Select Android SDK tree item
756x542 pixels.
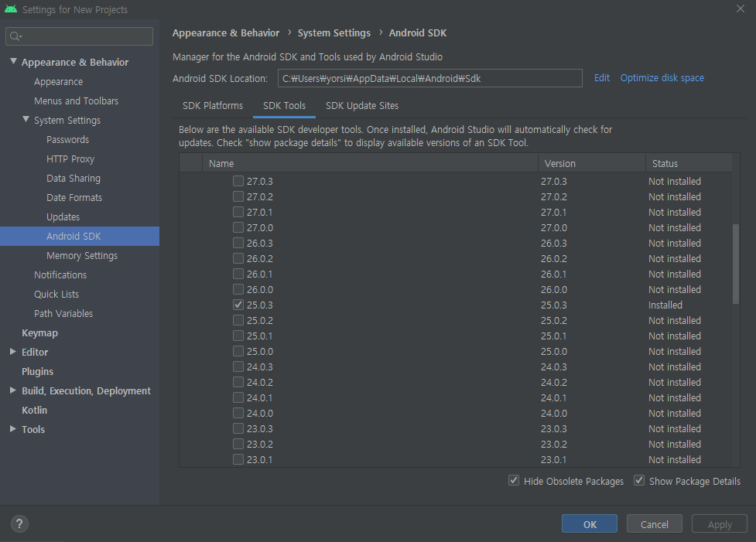(80, 236)
